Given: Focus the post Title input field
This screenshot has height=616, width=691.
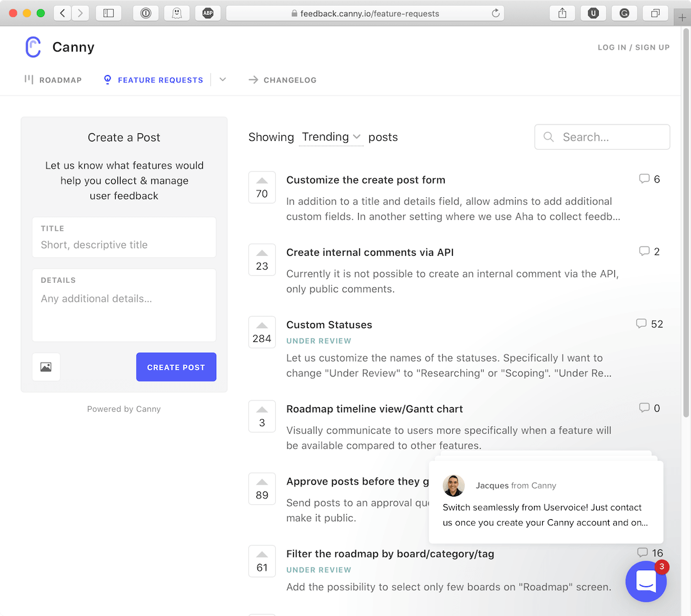Looking at the screenshot, I should click(x=124, y=237).
